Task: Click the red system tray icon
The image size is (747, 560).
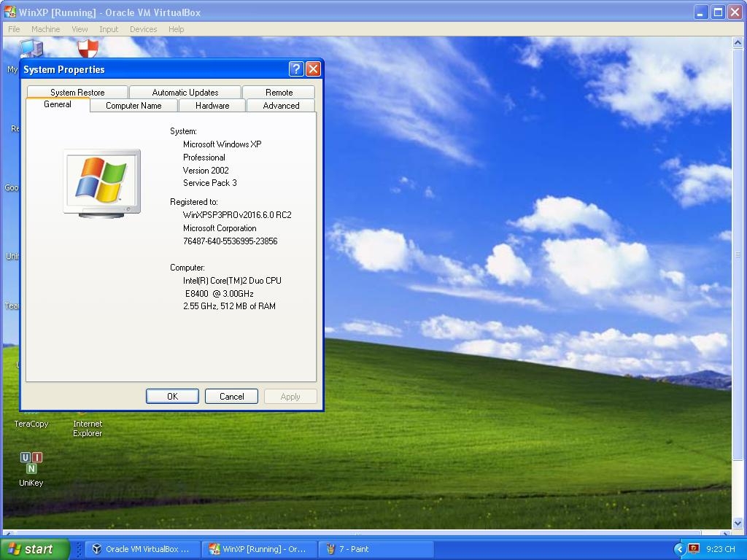Action: (x=694, y=549)
